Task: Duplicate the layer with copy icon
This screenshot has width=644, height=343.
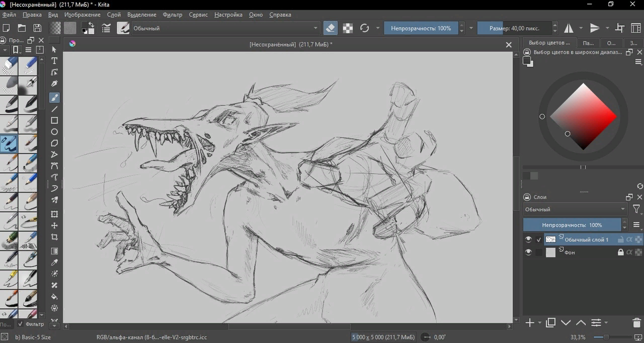Action: click(551, 323)
